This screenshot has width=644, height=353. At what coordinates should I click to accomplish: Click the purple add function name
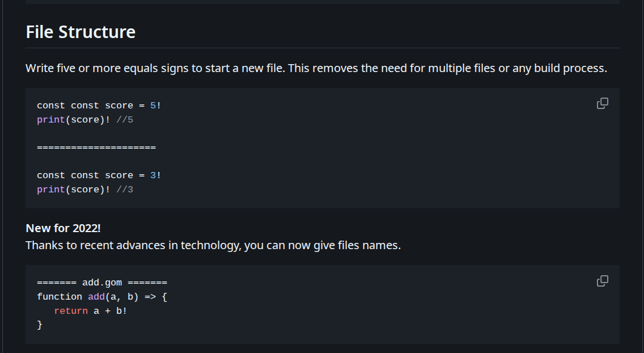96,297
